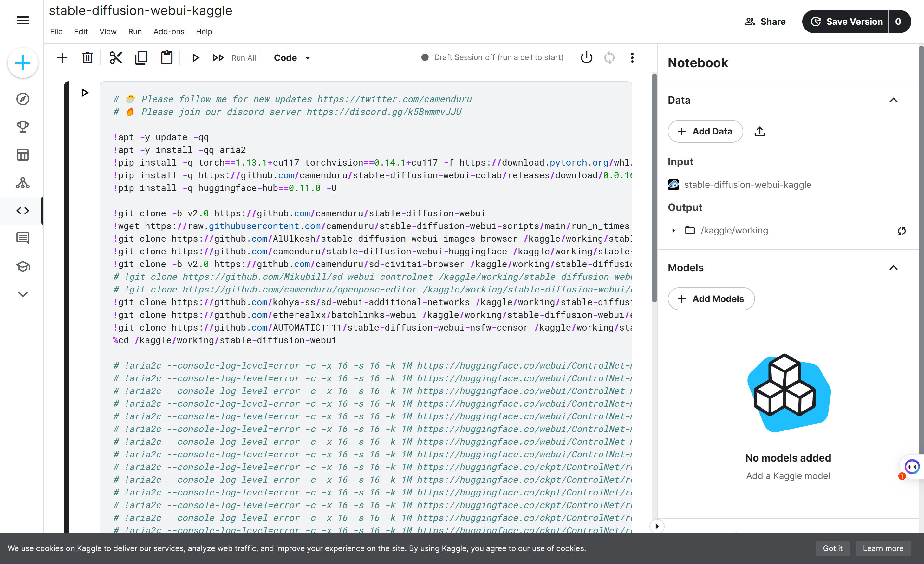
Task: Open Datasets table icon in sidebar
Action: (x=23, y=154)
